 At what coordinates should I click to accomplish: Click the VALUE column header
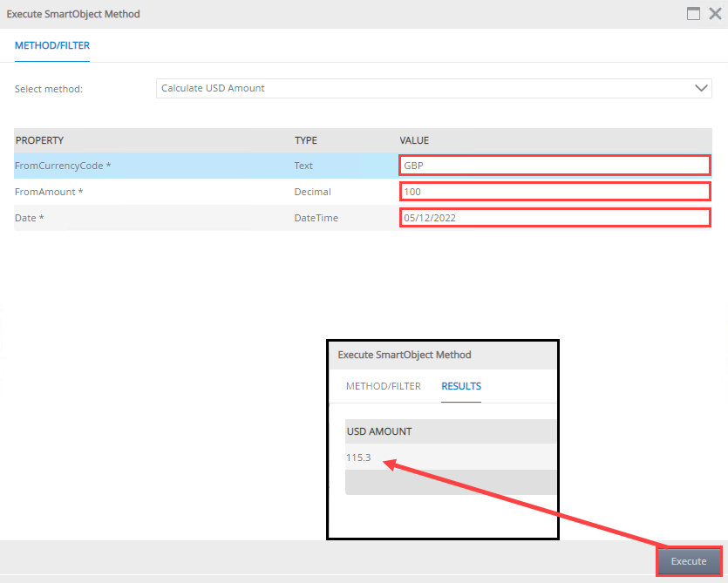[414, 140]
